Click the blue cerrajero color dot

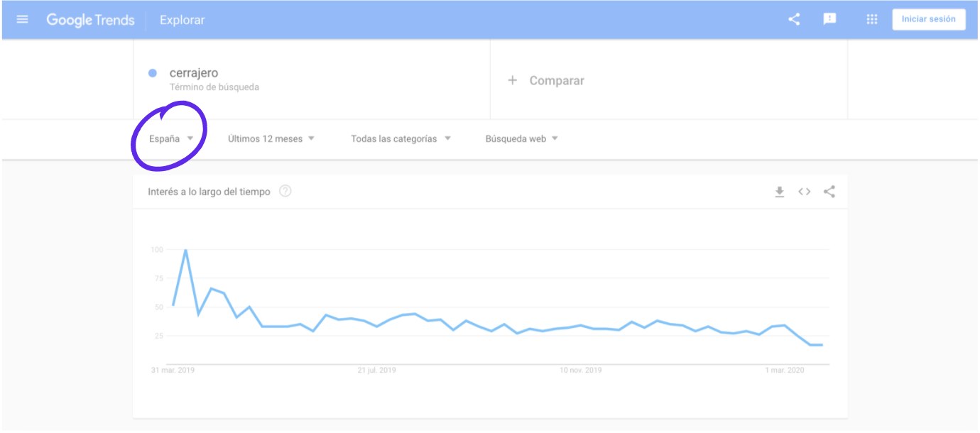[x=152, y=73]
